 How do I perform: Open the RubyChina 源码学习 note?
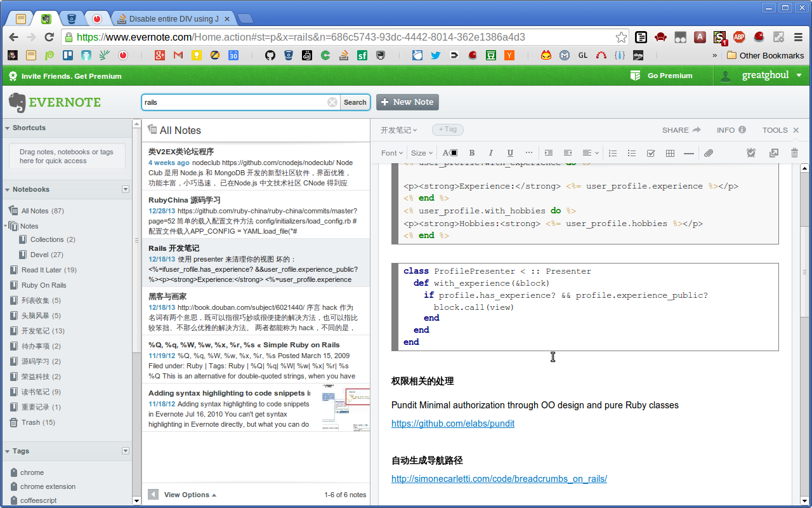point(256,215)
